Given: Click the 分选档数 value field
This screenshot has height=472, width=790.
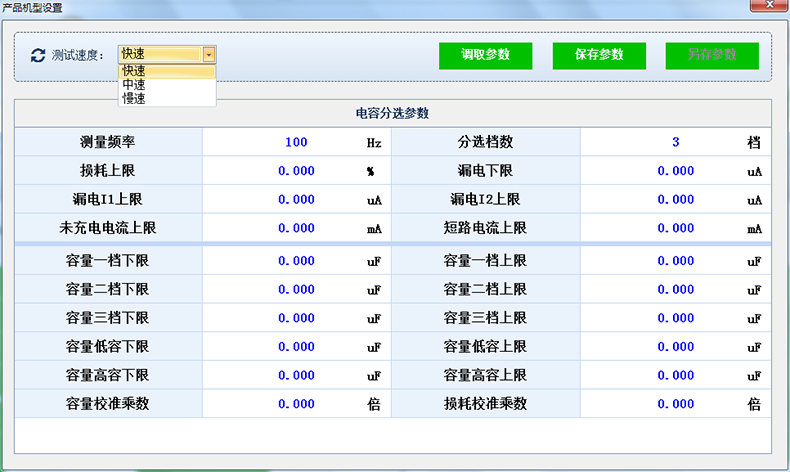Looking at the screenshot, I should tap(676, 142).
